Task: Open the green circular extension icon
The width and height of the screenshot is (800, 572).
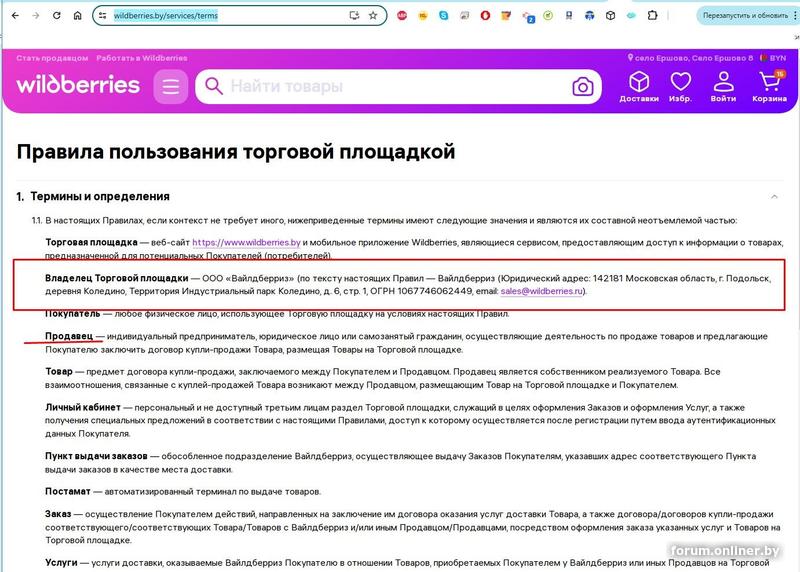Action: tap(548, 15)
